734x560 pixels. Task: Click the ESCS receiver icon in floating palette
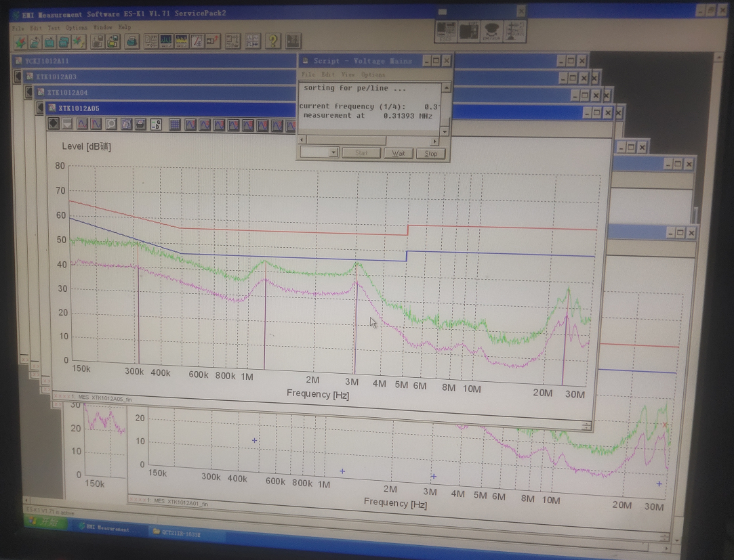(x=446, y=31)
